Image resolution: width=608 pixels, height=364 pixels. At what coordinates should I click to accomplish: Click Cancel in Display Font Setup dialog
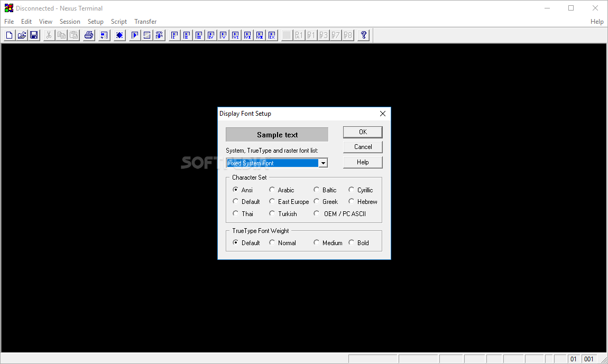(x=363, y=147)
